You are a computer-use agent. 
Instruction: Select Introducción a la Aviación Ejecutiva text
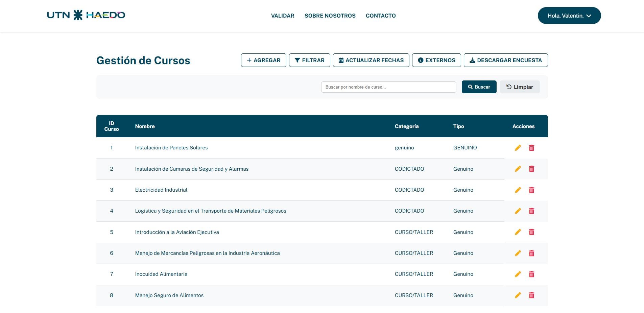[177, 232]
